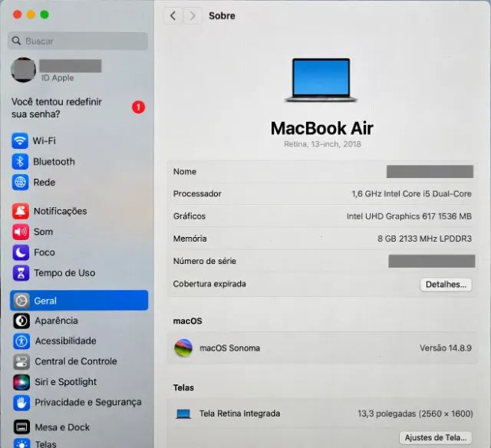The height and width of the screenshot is (448, 491).
Task: Click the '13,3 polegadas (2560 × 1600)' text
Action: [x=415, y=413]
